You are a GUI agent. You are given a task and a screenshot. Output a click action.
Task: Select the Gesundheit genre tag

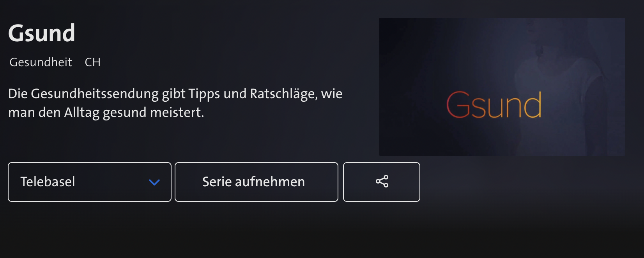41,62
